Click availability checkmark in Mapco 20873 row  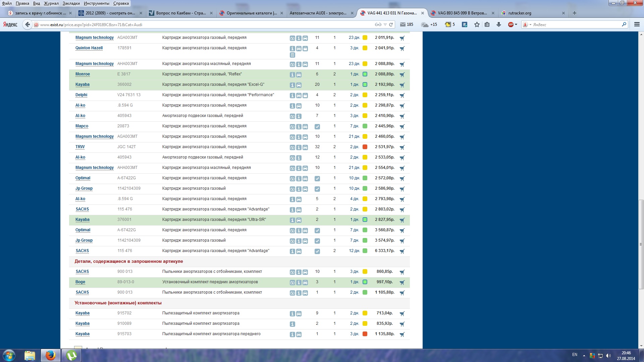point(317,127)
